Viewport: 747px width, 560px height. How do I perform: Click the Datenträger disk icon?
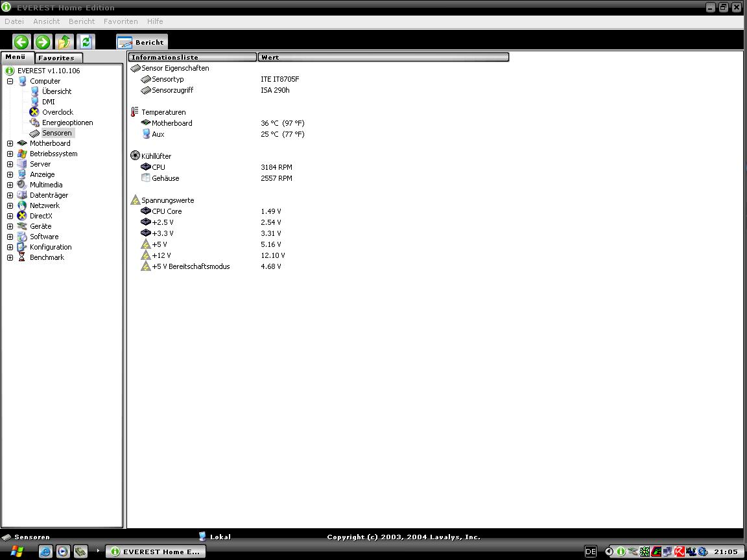[x=22, y=195]
